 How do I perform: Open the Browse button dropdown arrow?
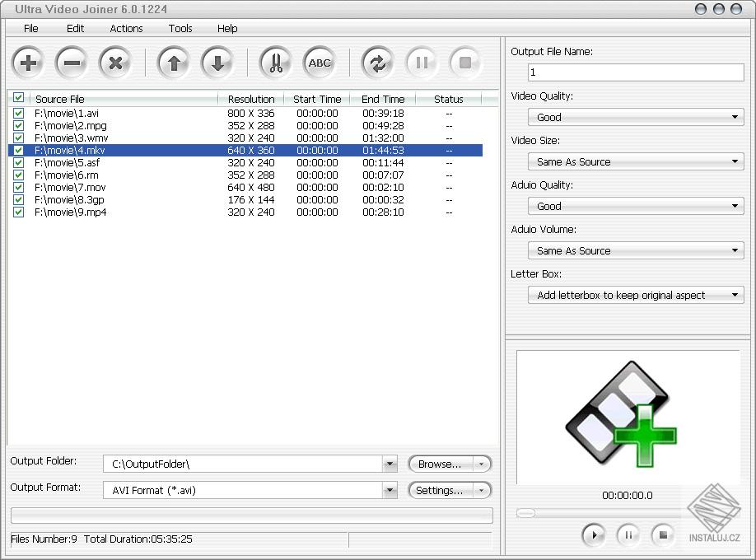[481, 464]
